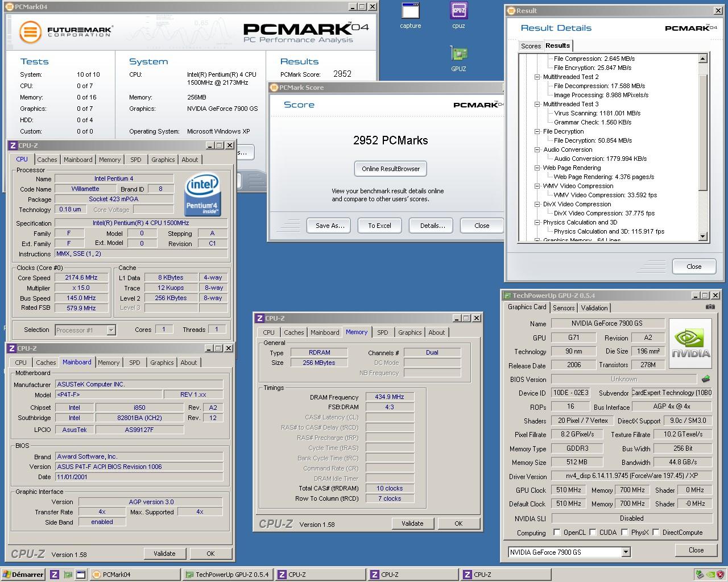Click the CPU-Z Memory window title icon

click(260, 318)
